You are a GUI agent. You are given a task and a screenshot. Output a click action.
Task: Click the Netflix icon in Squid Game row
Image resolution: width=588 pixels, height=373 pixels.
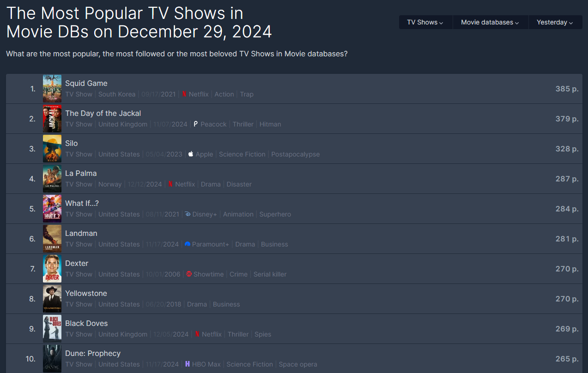click(x=184, y=94)
